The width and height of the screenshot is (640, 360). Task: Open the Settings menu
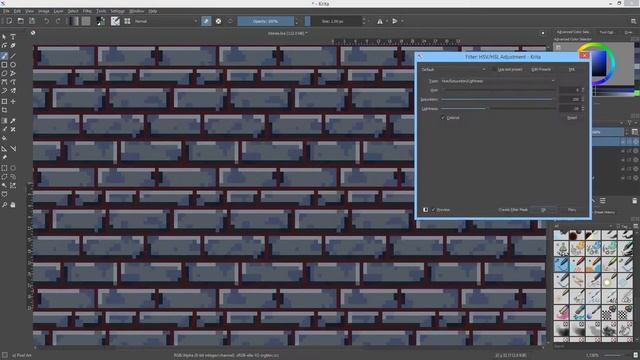click(x=118, y=11)
